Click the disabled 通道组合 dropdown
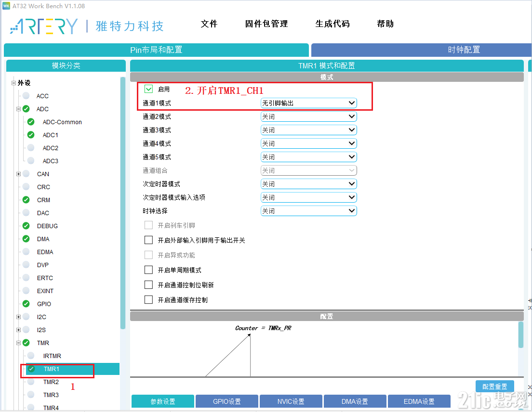The height and width of the screenshot is (412, 532). click(x=309, y=170)
